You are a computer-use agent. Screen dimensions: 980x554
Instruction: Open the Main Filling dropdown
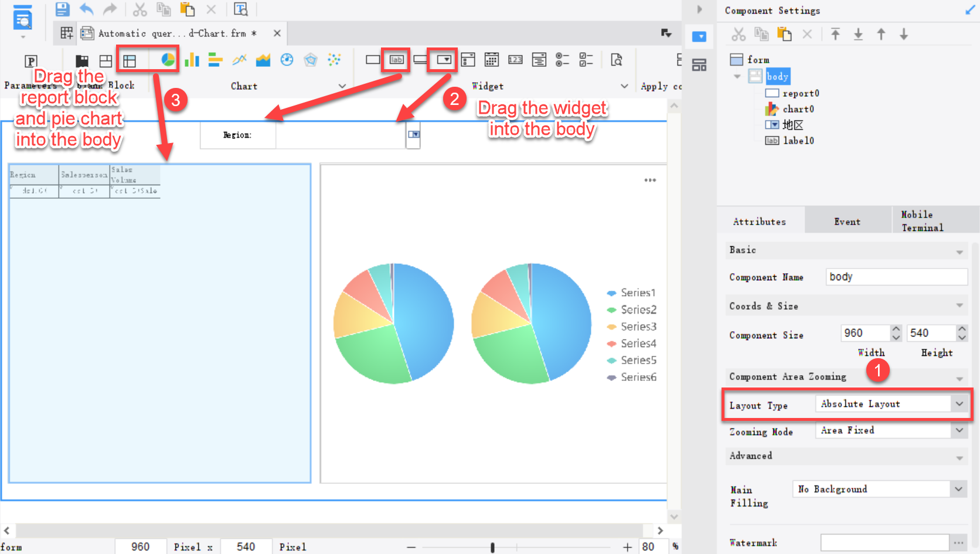click(x=959, y=488)
